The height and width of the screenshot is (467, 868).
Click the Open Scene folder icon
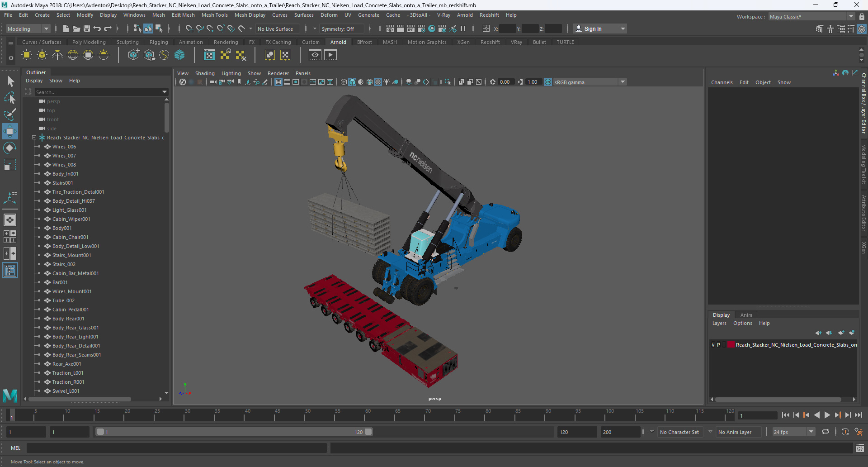(76, 29)
